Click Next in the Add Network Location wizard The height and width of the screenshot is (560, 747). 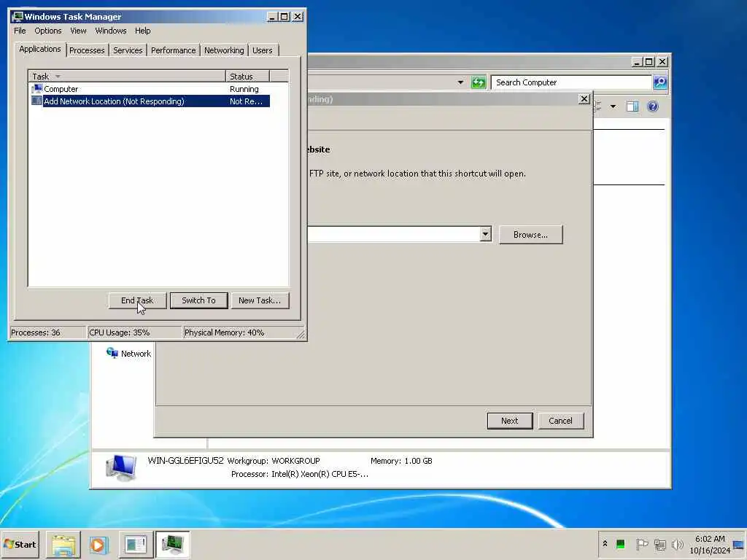tap(510, 421)
